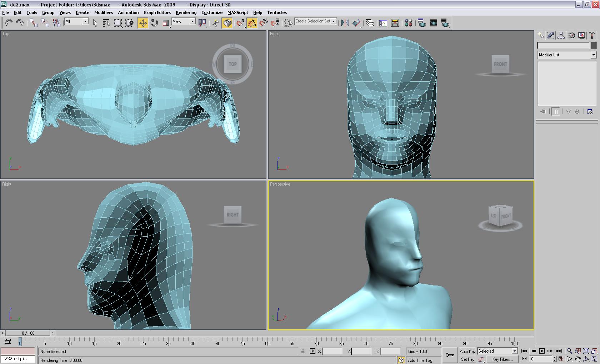Screen dimensions: 600x364
Task: Activate the Select and Move tool
Action: 143,23
